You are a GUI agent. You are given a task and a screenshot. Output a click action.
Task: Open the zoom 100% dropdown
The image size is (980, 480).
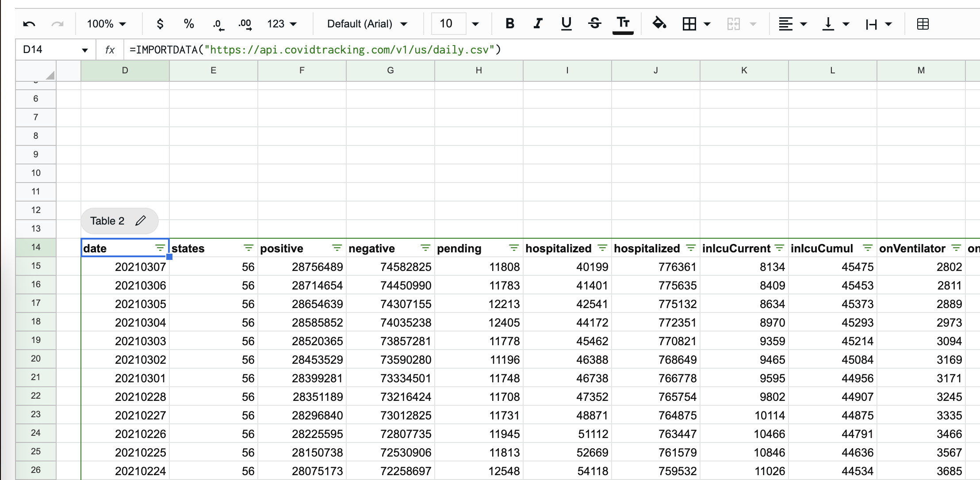click(107, 24)
